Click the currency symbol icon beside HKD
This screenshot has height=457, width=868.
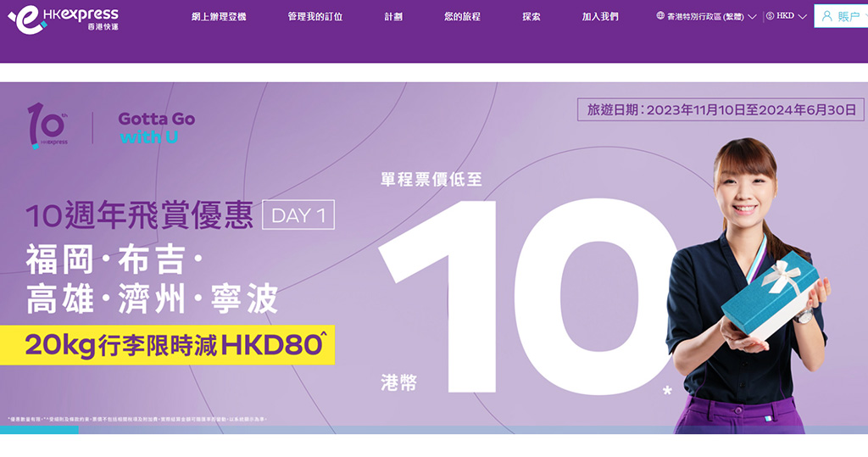[770, 16]
